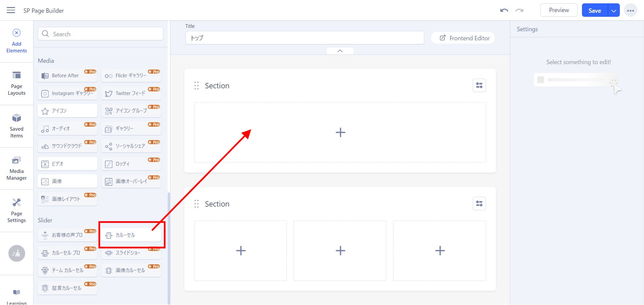Click the redo arrow icon

tap(520, 10)
